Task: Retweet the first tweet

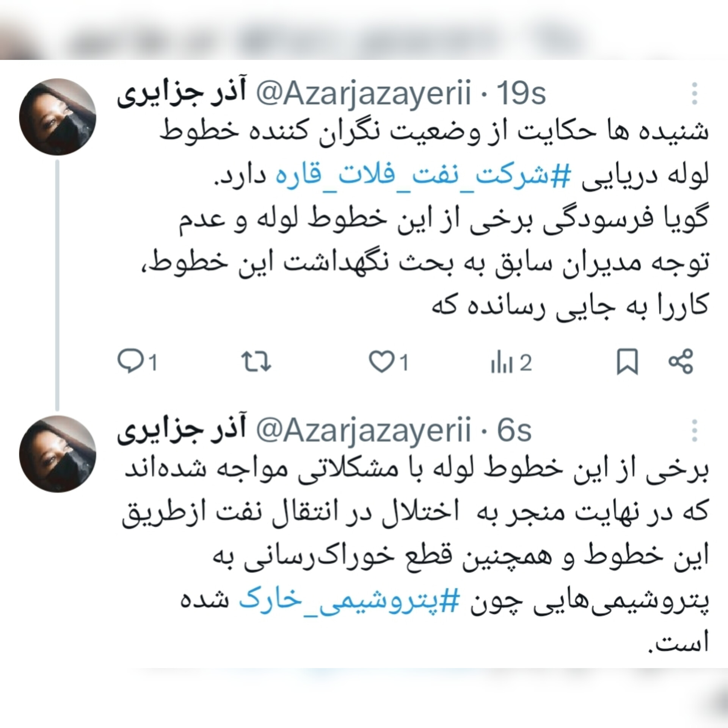Action: point(257,361)
